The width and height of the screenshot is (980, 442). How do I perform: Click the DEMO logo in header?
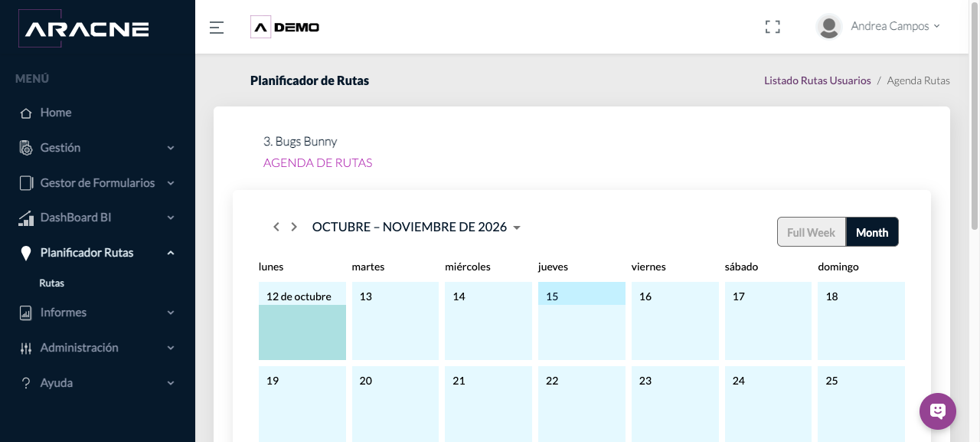(x=285, y=28)
